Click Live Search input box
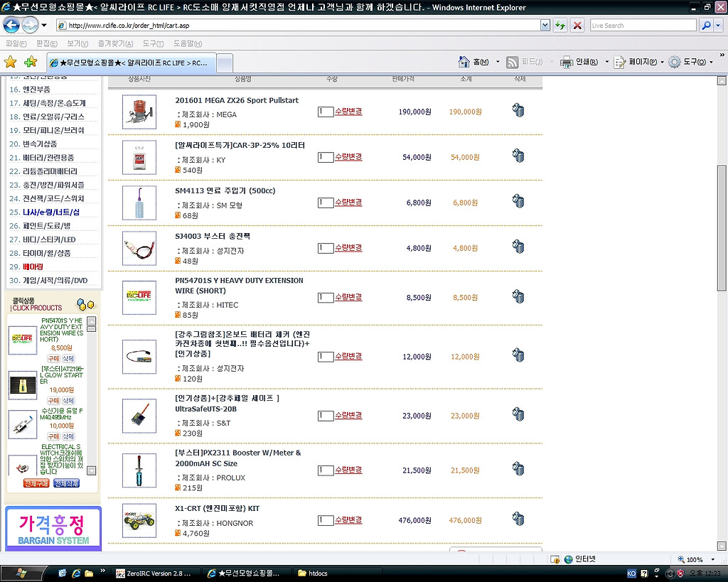This screenshot has width=728, height=582. click(643, 26)
